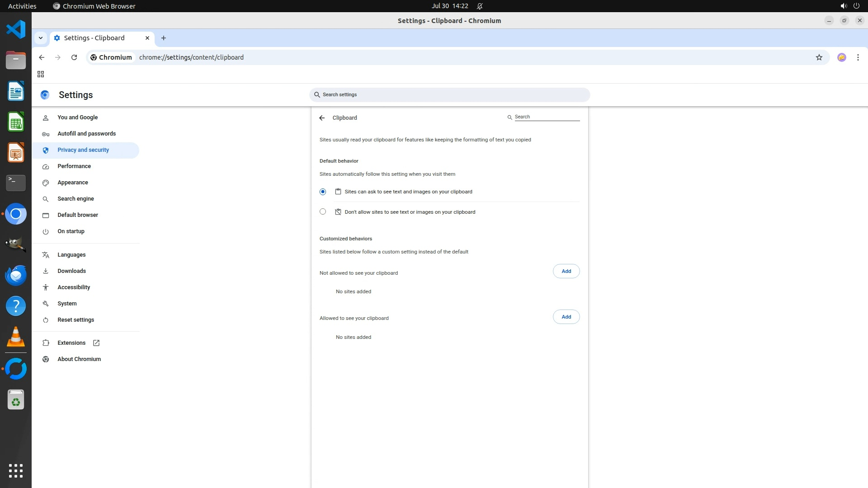Go back with the Clipboard arrow icon
Image resolution: width=868 pixels, height=488 pixels.
tap(322, 118)
